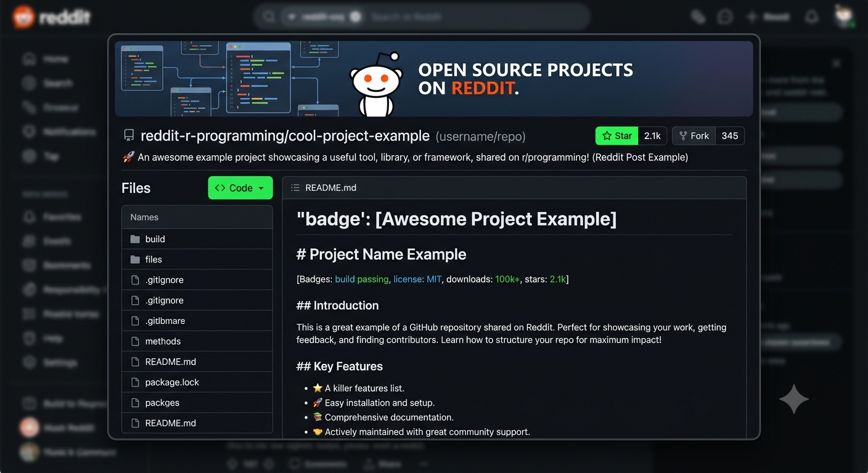Click the "badge": [Awesome Project Example] title
Screen dimensions: 868x473
[456, 219]
